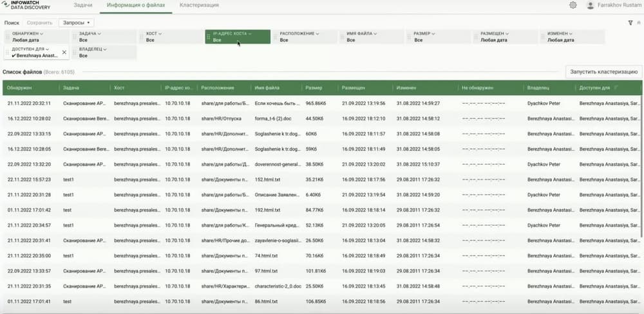Click the filter funnel icon

coord(630,23)
